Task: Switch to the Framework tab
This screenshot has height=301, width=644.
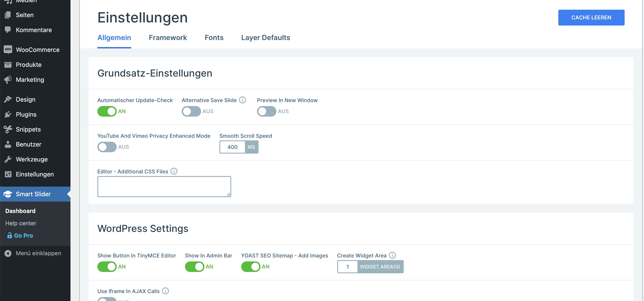Action: click(x=168, y=37)
